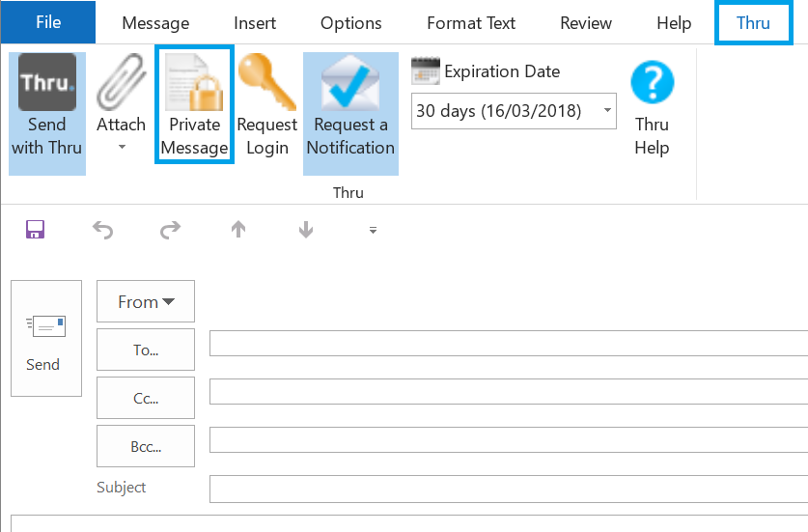The height and width of the screenshot is (532, 808).
Task: Click the Expiration Date calendar icon
Action: coord(426,71)
